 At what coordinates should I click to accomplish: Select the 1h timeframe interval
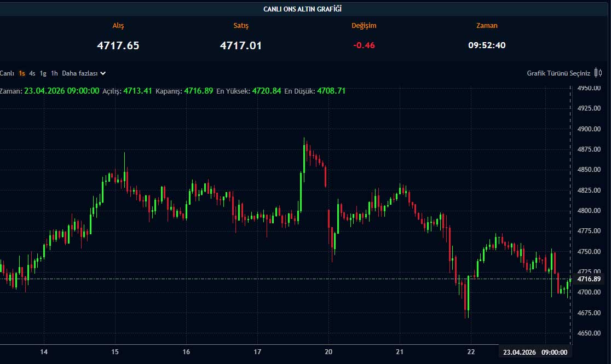tap(54, 73)
